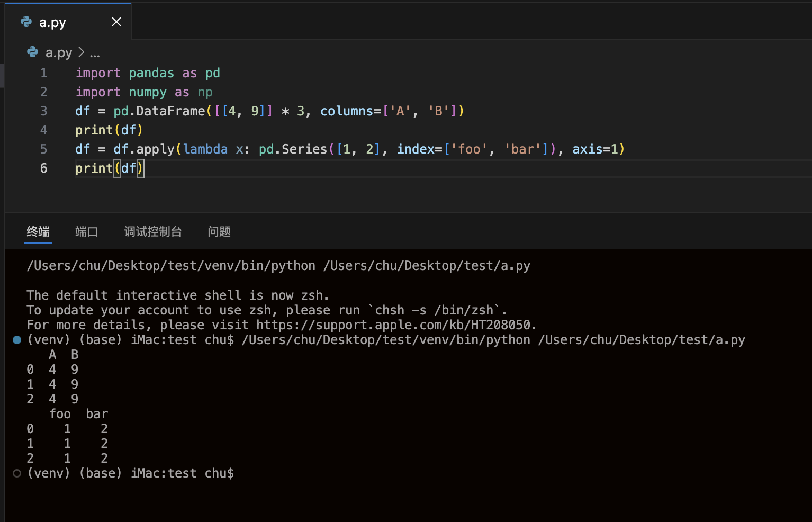Show the 问题 panel tab
Viewport: 812px width, 522px height.
(x=219, y=231)
